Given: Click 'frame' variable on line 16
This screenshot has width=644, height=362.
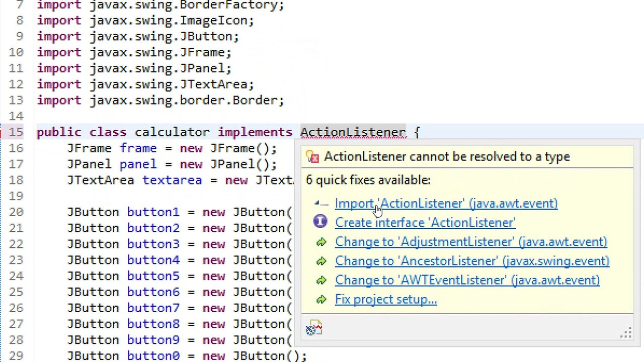Looking at the screenshot, I should click(138, 148).
